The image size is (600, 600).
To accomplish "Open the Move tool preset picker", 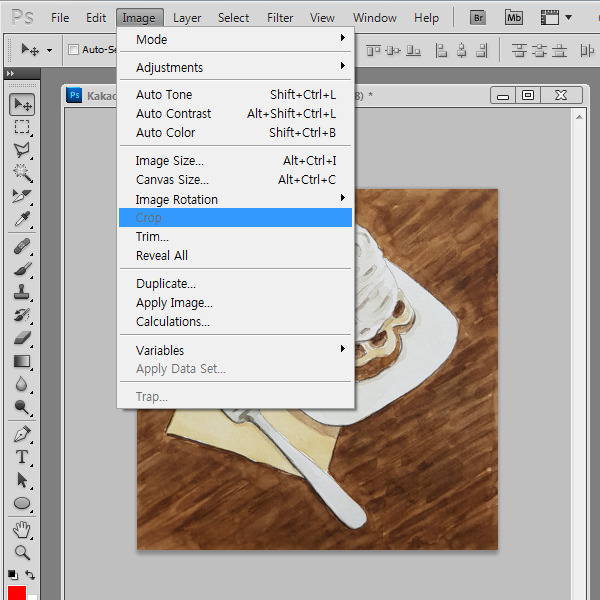I will pos(49,50).
